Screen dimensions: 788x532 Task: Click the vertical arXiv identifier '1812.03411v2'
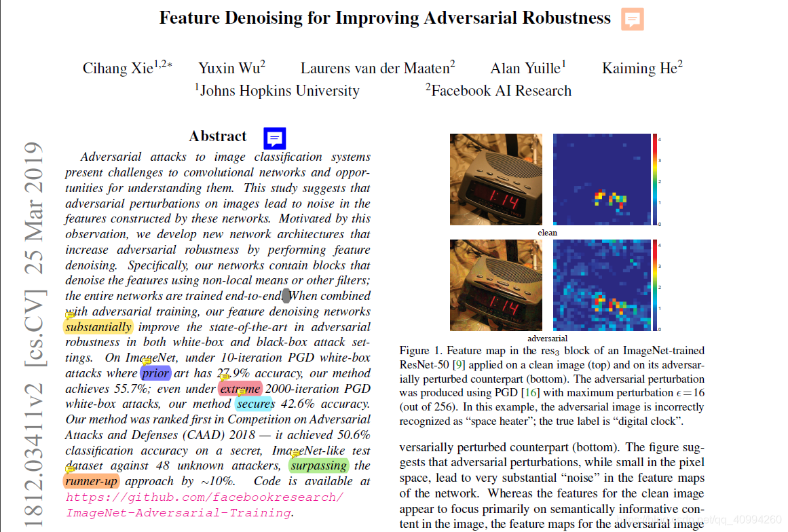(33, 455)
